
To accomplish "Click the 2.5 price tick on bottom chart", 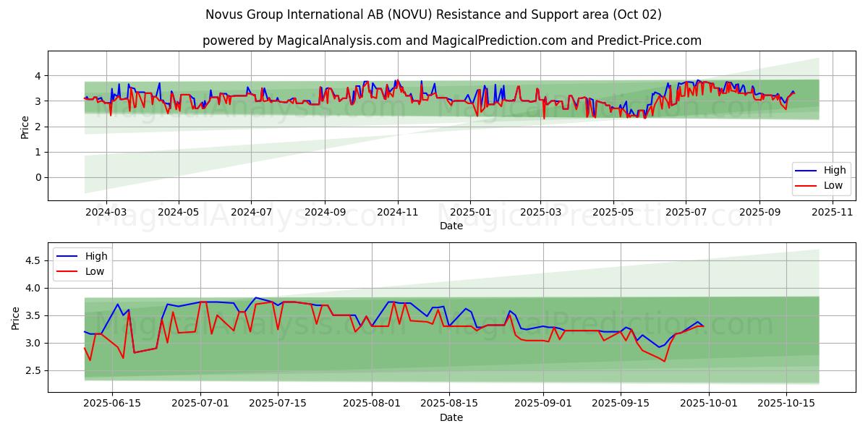I will click(x=32, y=371).
